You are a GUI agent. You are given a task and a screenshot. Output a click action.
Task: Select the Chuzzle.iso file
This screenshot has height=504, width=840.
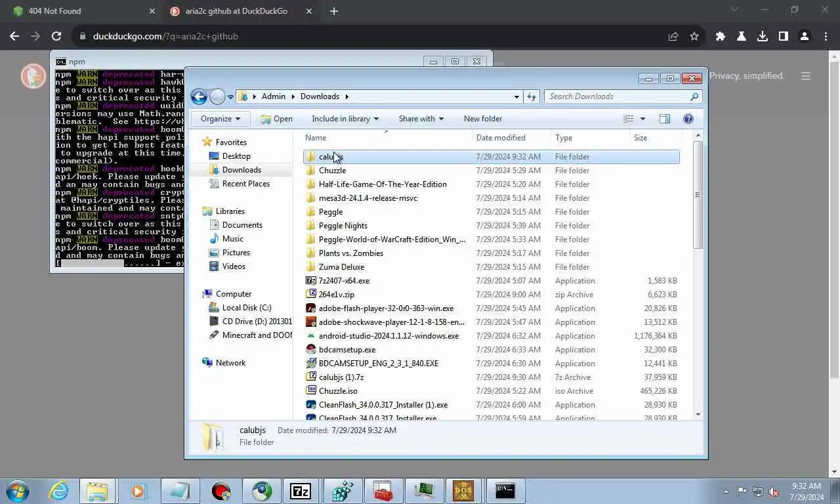tap(491, 391)
